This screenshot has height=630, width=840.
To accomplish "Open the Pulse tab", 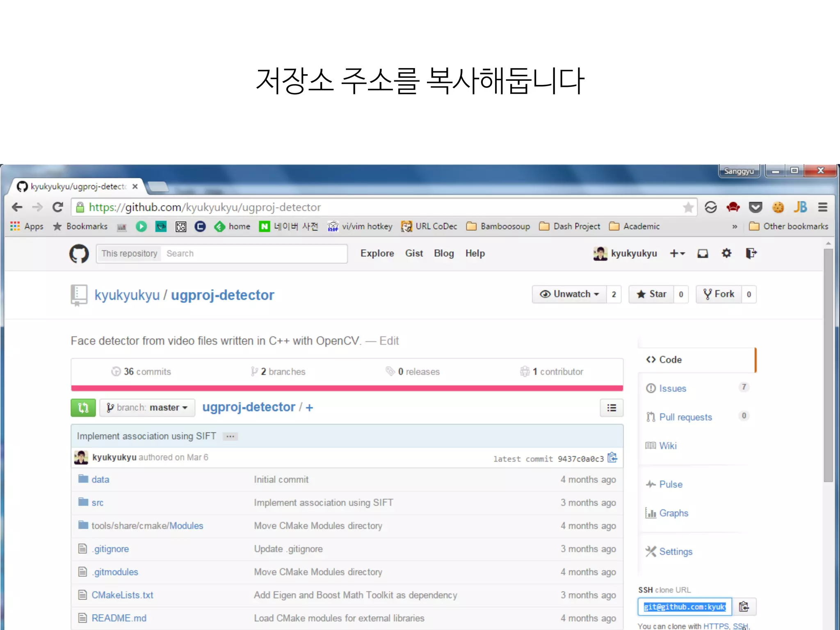I will coord(664,484).
